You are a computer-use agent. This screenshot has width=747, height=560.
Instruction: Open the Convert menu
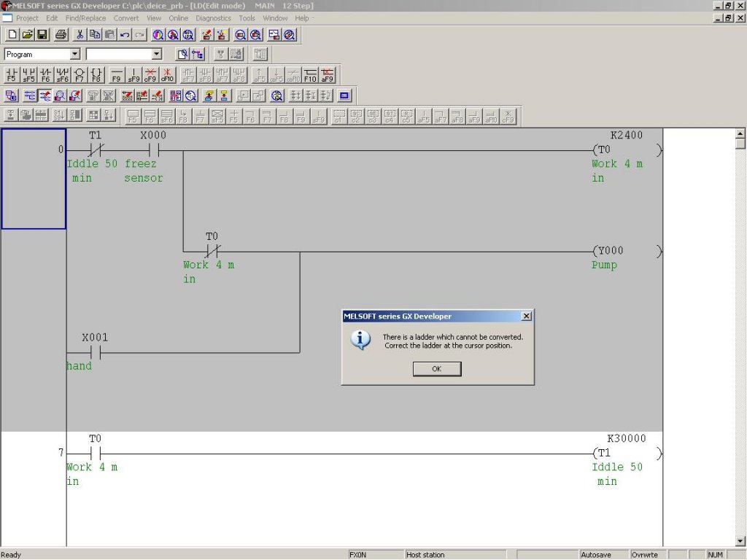126,18
